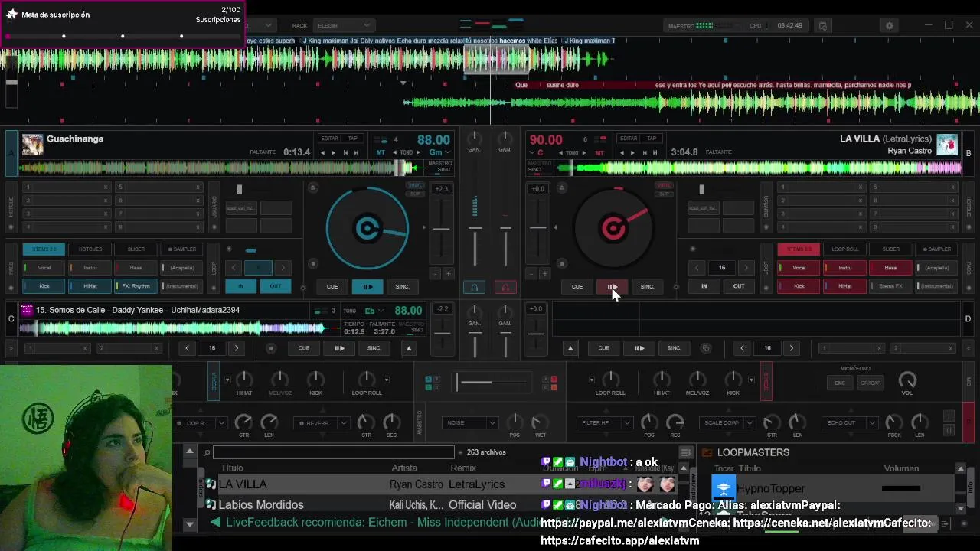Toggle MT master tempo on deck A
Viewport: 980px width, 551px height.
(381, 152)
